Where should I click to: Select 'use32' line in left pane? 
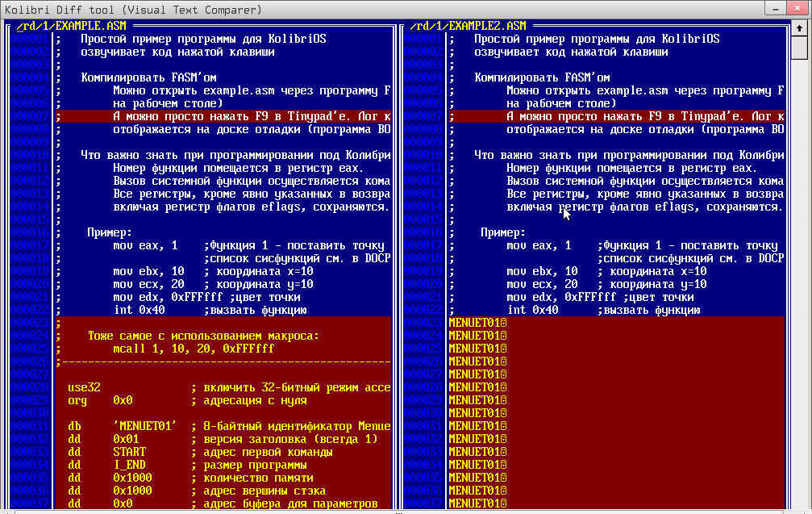pos(85,387)
